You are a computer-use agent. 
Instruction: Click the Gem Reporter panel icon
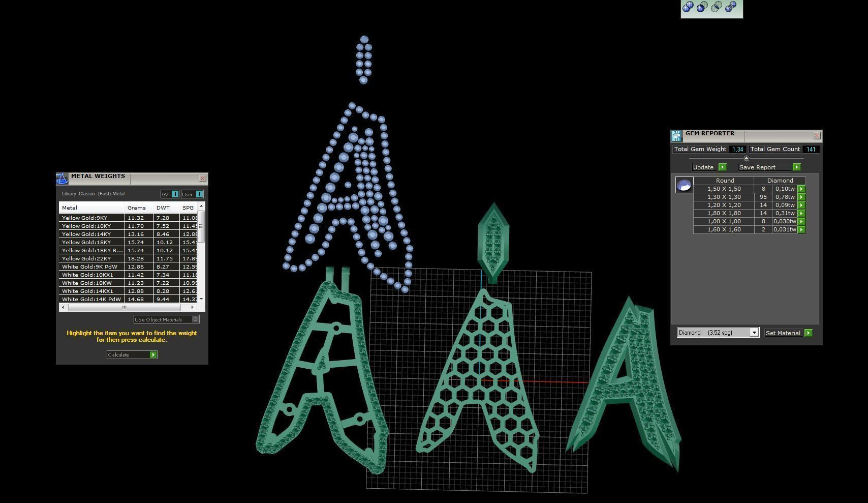click(676, 136)
